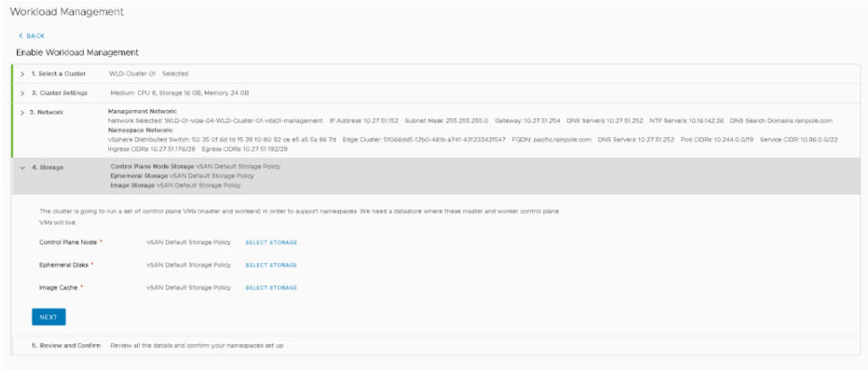
Task: Click Control Plane Node's vSAN policy value
Action: (188, 242)
